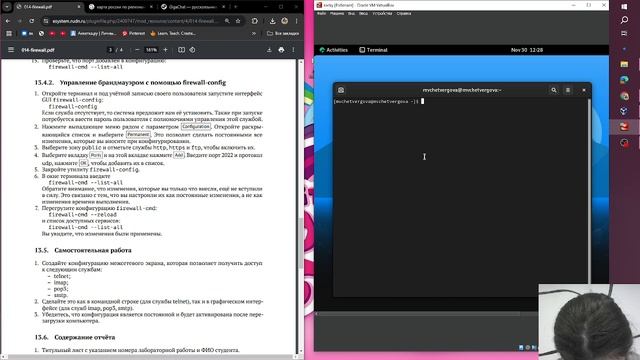The width and height of the screenshot is (640, 360).
Task: Open site info icon in the address bar
Action: 46,21
